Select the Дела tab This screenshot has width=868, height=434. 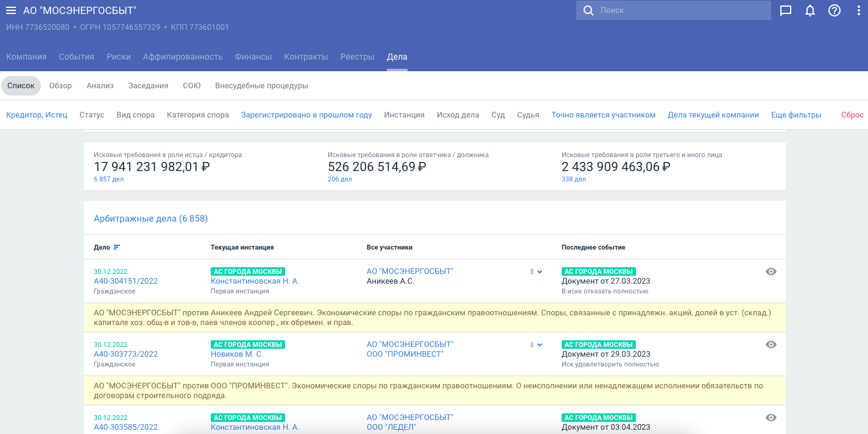(x=397, y=57)
